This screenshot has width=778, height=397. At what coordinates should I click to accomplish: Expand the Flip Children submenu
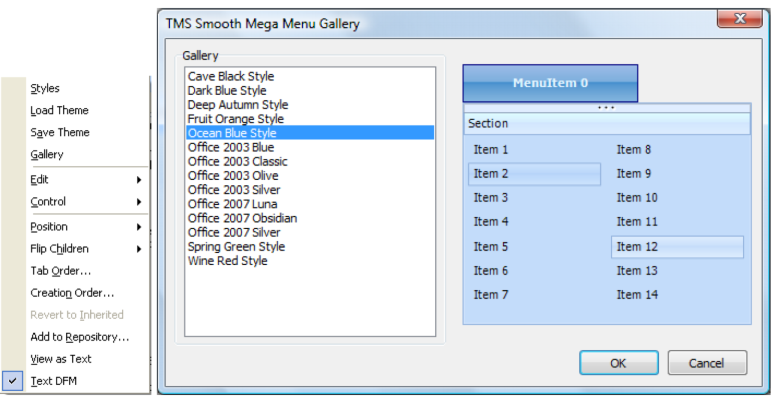pos(87,249)
